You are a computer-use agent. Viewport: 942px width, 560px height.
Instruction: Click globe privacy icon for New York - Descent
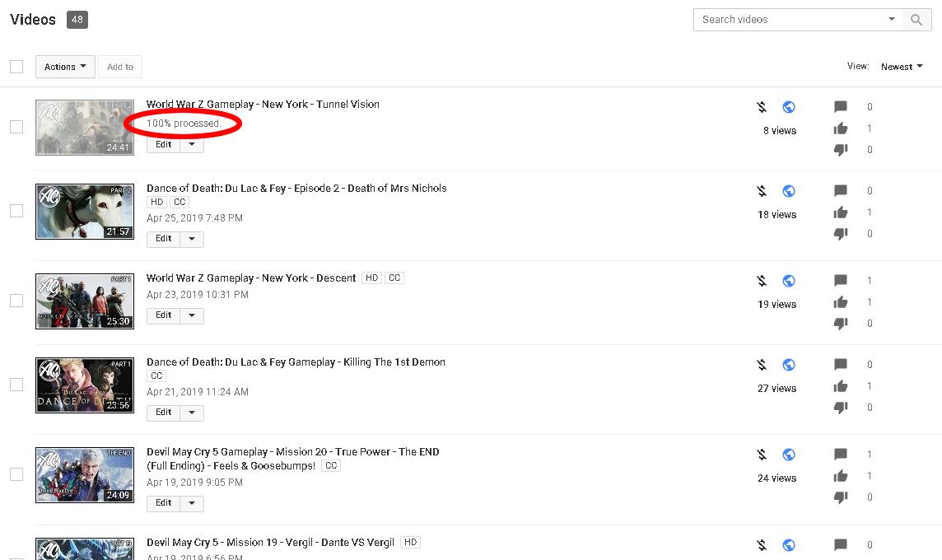pyautogui.click(x=789, y=281)
